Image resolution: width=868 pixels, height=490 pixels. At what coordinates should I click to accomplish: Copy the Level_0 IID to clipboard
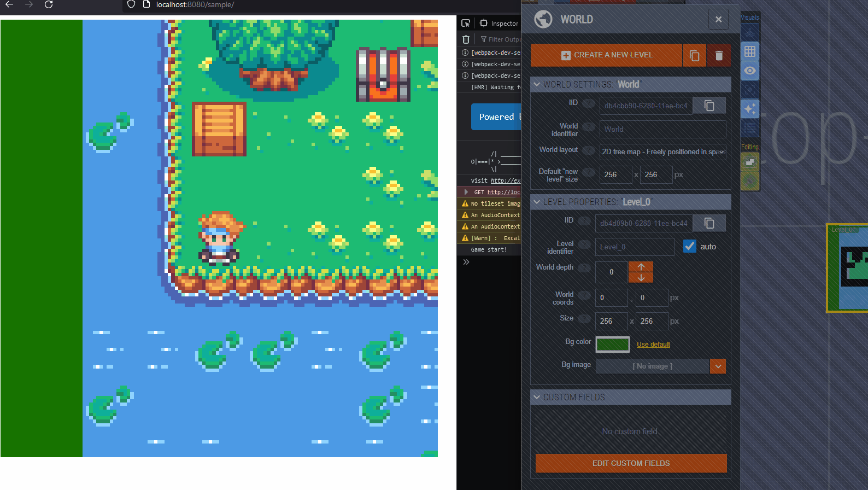(709, 223)
